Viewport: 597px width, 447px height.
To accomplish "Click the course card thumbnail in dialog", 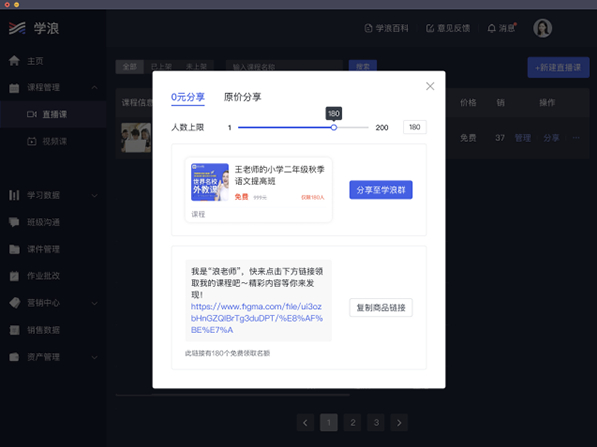I will tap(210, 182).
